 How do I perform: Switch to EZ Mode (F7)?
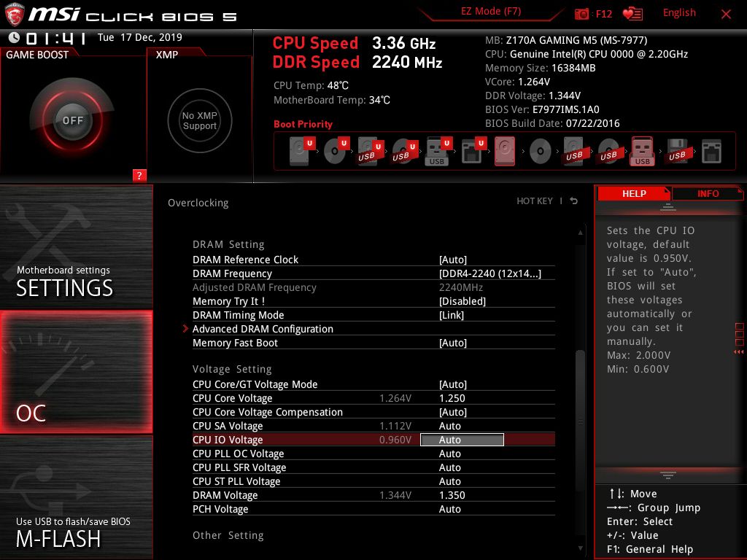tap(491, 12)
